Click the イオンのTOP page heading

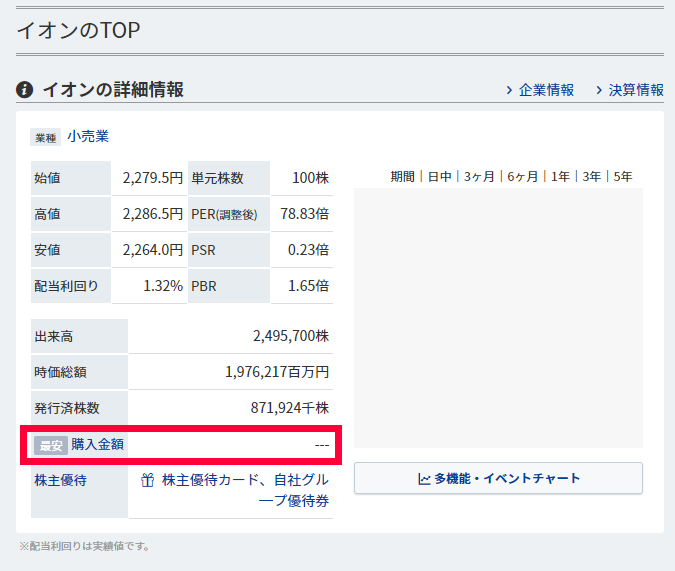[x=78, y=30]
